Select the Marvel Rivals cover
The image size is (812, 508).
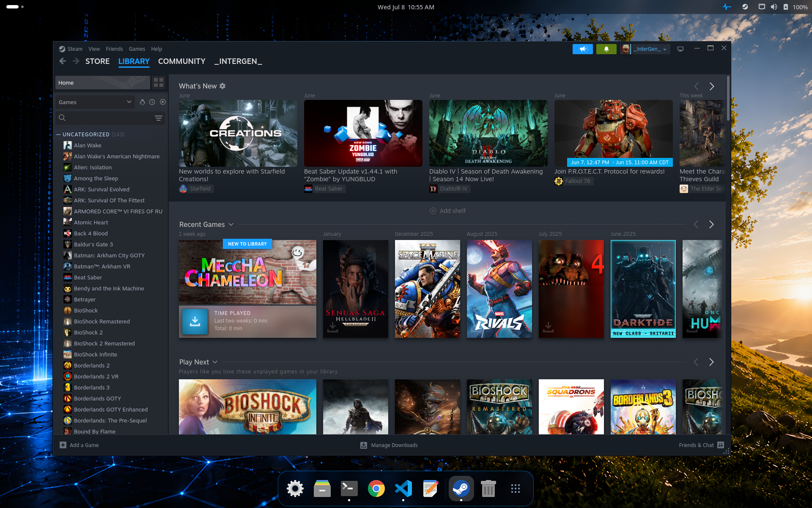pyautogui.click(x=499, y=289)
